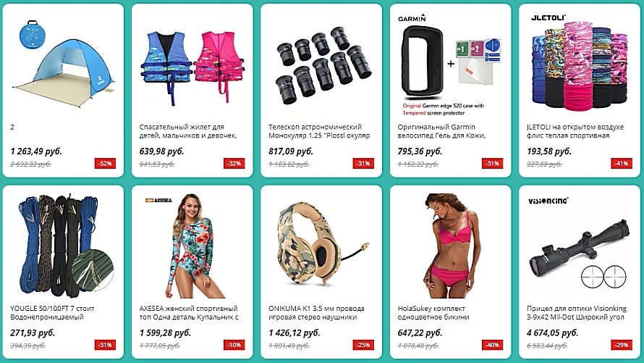
Task: Click the AXESEA brand logo
Action: point(158,200)
